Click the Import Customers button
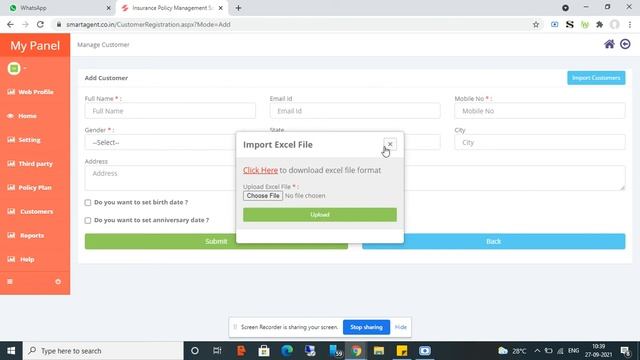Screen dimensions: 640x360 pos(596,78)
